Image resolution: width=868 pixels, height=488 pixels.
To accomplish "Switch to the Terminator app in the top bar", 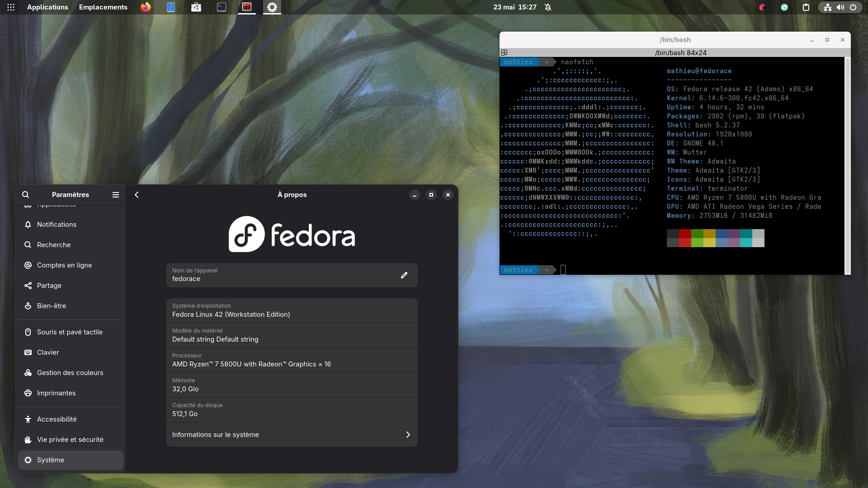I will (247, 7).
